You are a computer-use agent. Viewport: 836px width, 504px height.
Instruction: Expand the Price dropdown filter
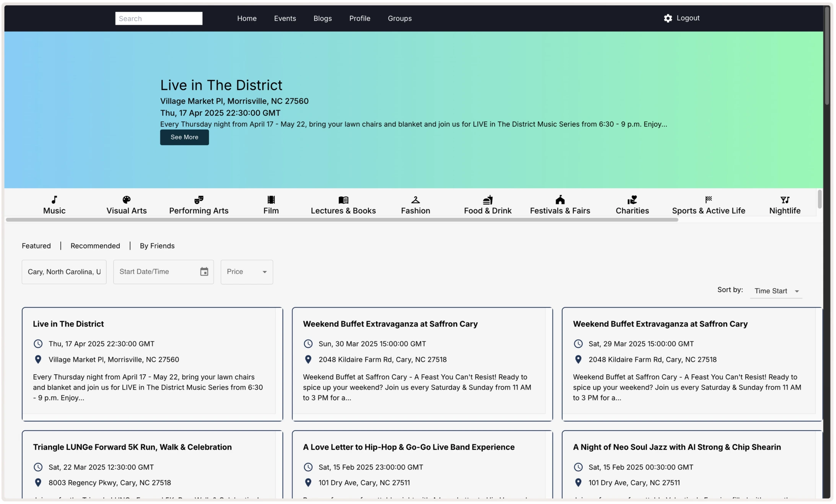click(x=247, y=272)
